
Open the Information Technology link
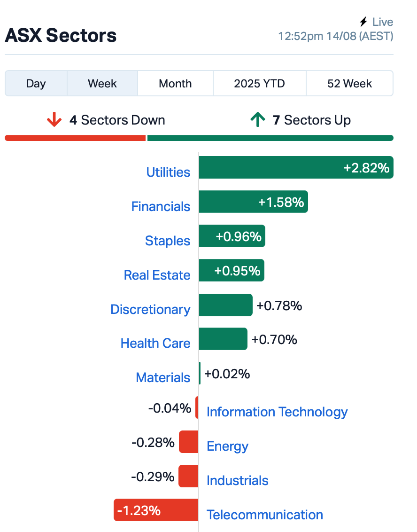click(x=277, y=412)
